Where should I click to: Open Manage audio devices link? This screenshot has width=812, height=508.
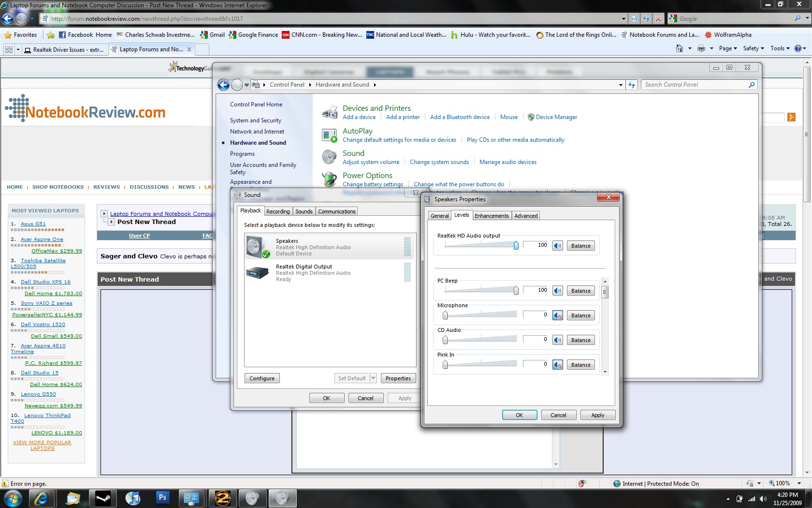[x=508, y=162]
